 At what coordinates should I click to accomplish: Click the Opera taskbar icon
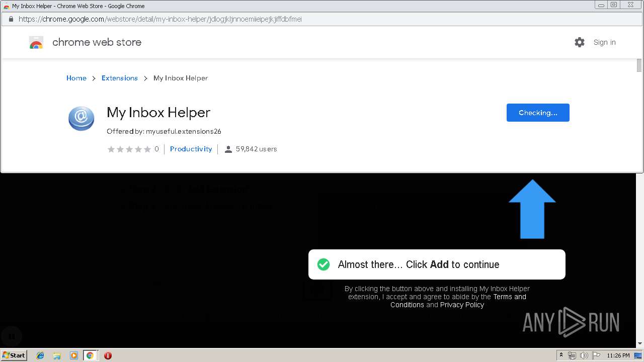[108, 355]
